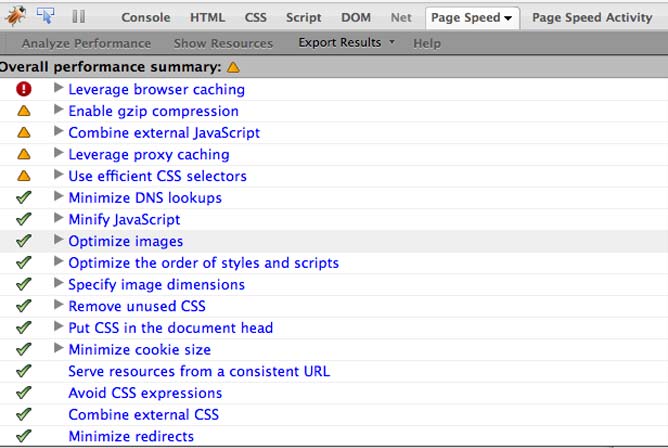The width and height of the screenshot is (668, 448).
Task: Click Analyze Performance button
Action: [86, 43]
